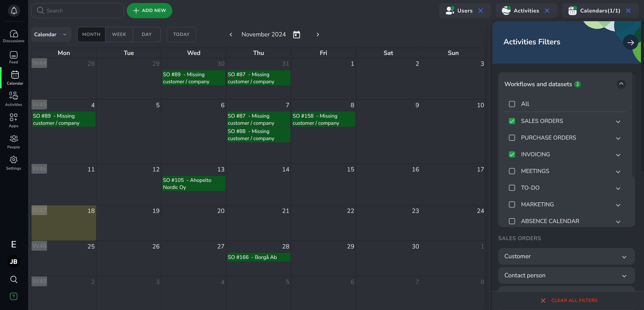Open Discussions in the sidebar
Viewport: 644px width, 310px height.
[14, 36]
